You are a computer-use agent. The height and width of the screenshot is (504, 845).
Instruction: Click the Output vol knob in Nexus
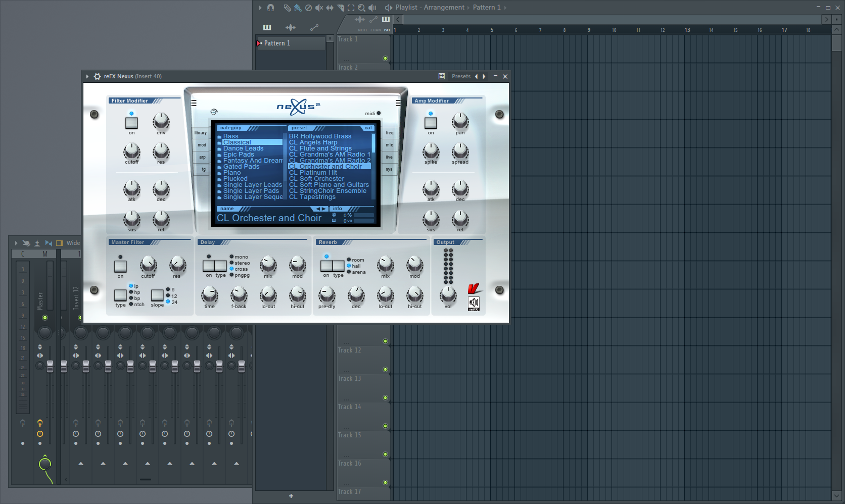(x=448, y=294)
